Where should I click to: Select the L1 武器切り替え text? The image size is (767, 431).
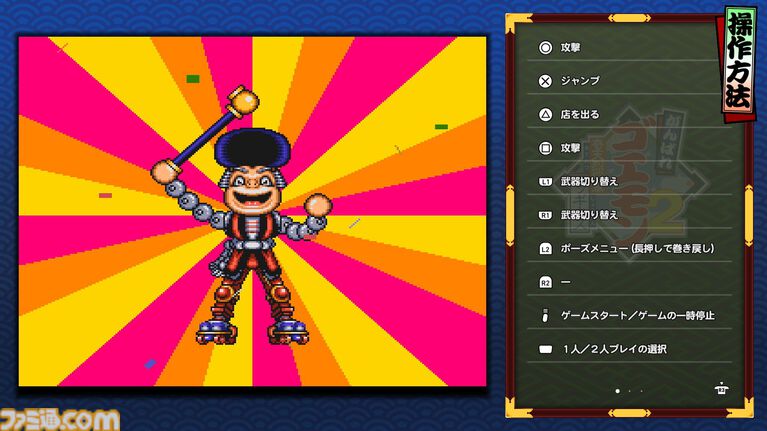[x=589, y=181]
